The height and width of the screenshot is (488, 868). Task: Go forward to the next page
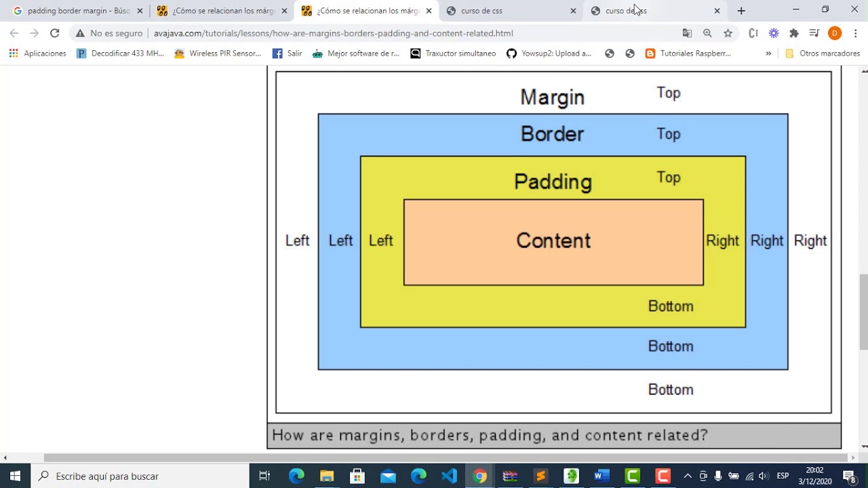(35, 33)
